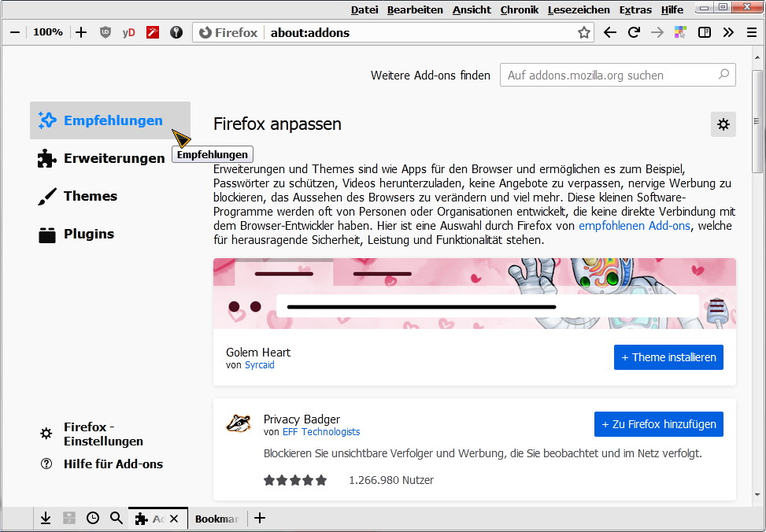Click the Firefox anpassen heading
The height and width of the screenshot is (532, 766).
coord(277,124)
